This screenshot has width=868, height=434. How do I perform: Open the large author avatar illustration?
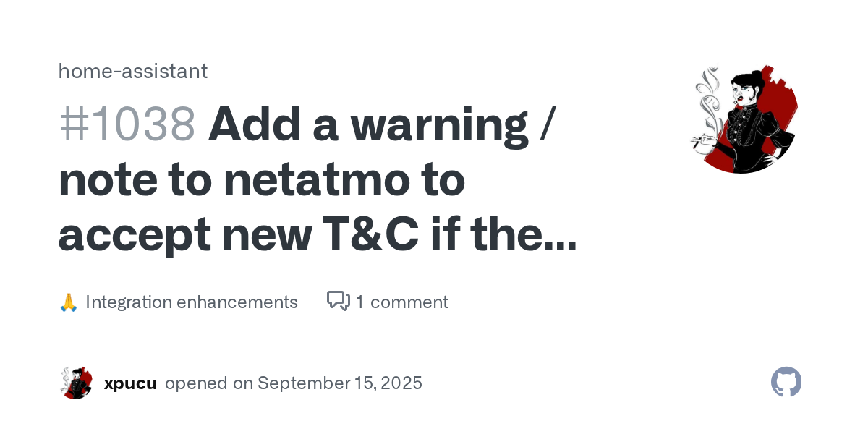click(744, 119)
